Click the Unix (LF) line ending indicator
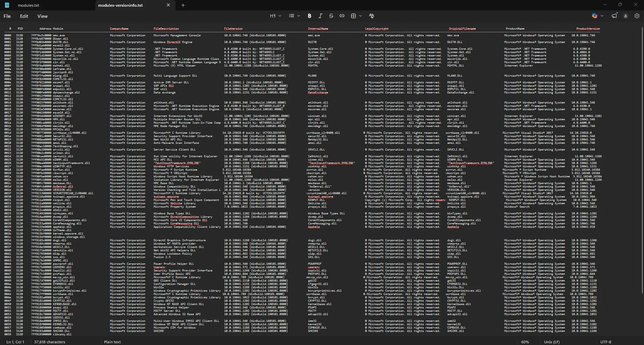644x345 pixels. point(552,342)
